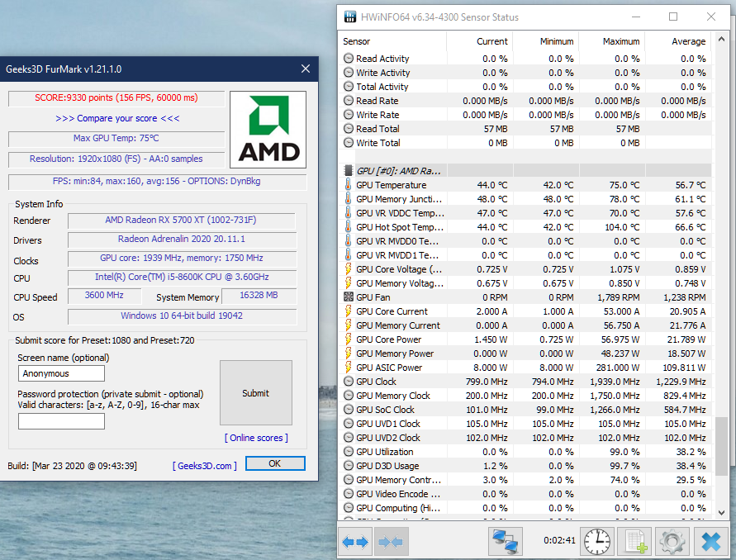Select the GPU Memory Junction temperature row label

(x=399, y=198)
